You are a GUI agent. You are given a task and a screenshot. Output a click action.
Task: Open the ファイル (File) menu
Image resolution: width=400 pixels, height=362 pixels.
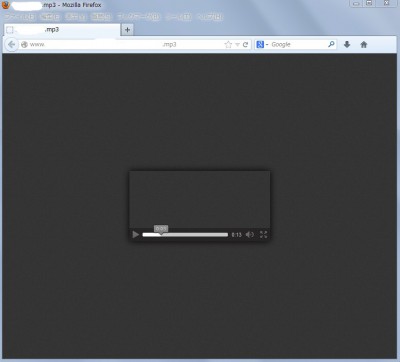pos(19,17)
